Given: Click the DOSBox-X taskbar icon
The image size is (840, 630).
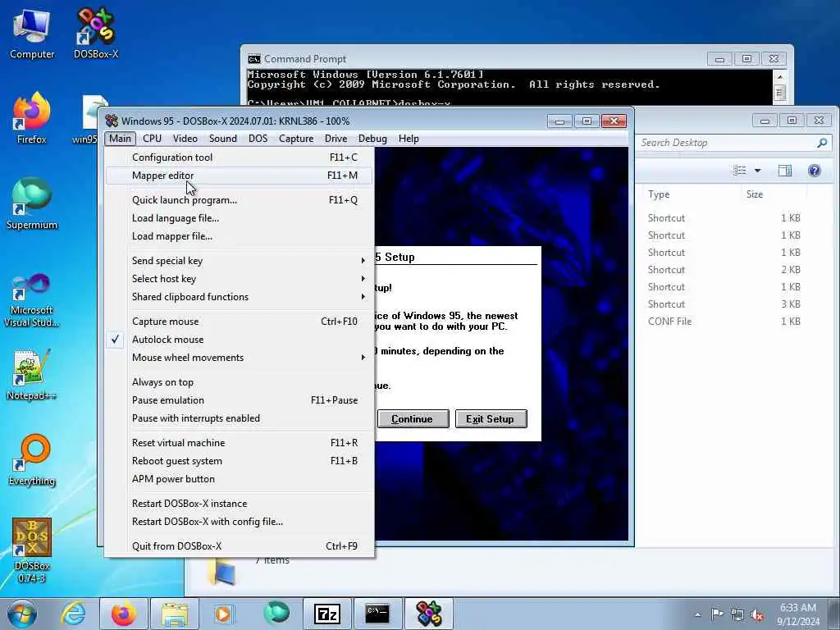Looking at the screenshot, I should (x=429, y=614).
